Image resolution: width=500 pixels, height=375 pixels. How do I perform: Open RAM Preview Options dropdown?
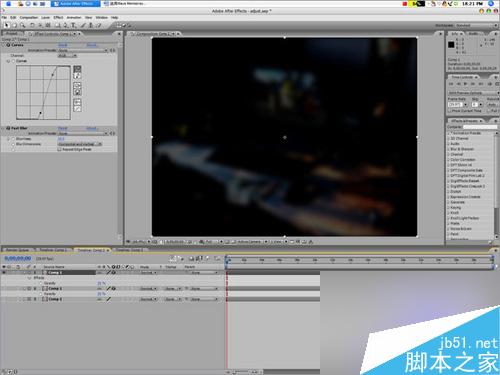pyautogui.click(x=473, y=93)
